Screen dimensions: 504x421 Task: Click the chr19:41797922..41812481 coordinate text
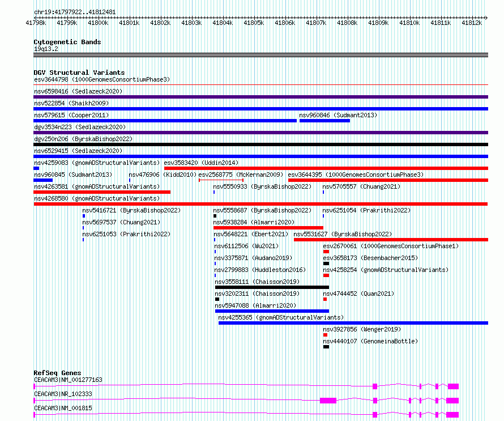point(75,12)
